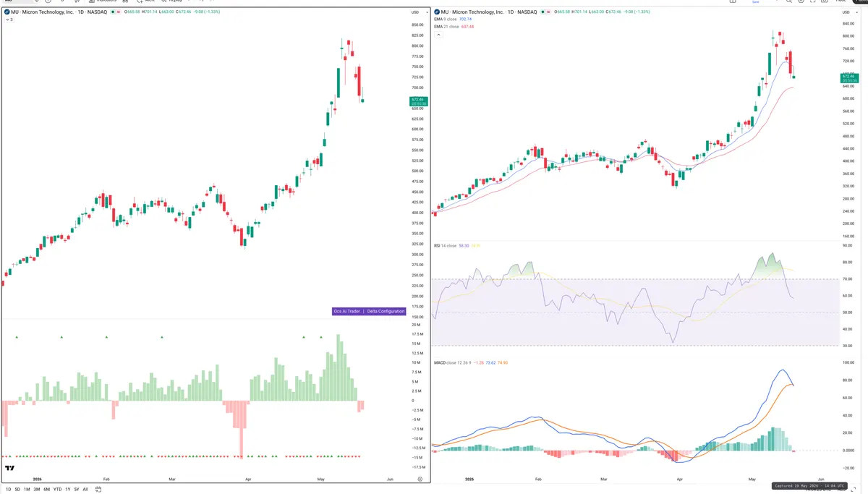This screenshot has height=494, width=868.
Task: Click the 2026 label on left time axis
Action: (x=37, y=479)
